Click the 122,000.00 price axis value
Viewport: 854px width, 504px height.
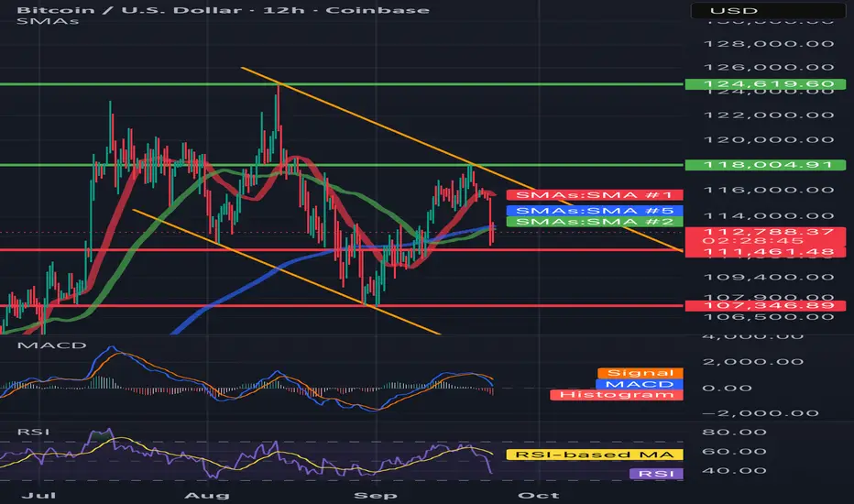[x=769, y=115]
